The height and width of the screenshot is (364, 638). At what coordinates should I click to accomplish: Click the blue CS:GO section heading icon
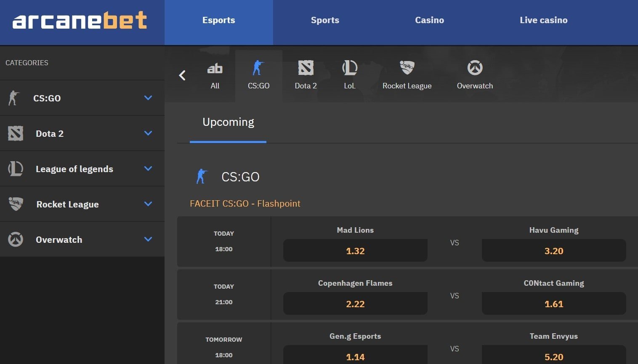(x=202, y=176)
